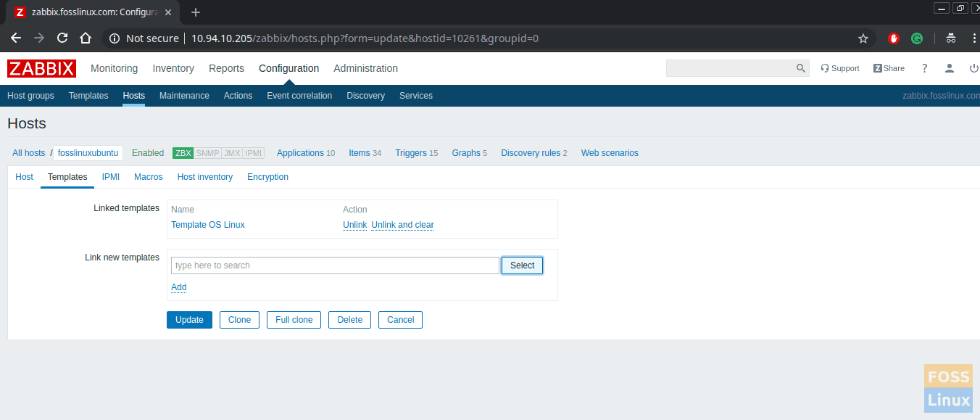Bookmark this page with the star icon
Viewport: 980px width, 420px height.
(863, 38)
